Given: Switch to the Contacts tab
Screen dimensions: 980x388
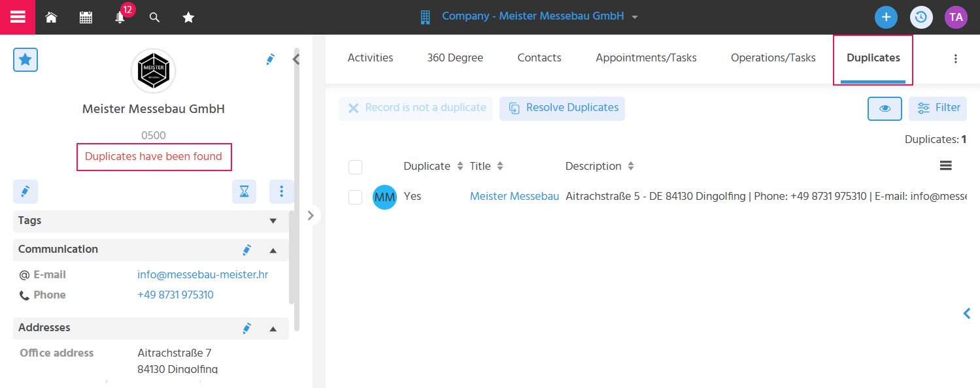Looking at the screenshot, I should point(539,58).
